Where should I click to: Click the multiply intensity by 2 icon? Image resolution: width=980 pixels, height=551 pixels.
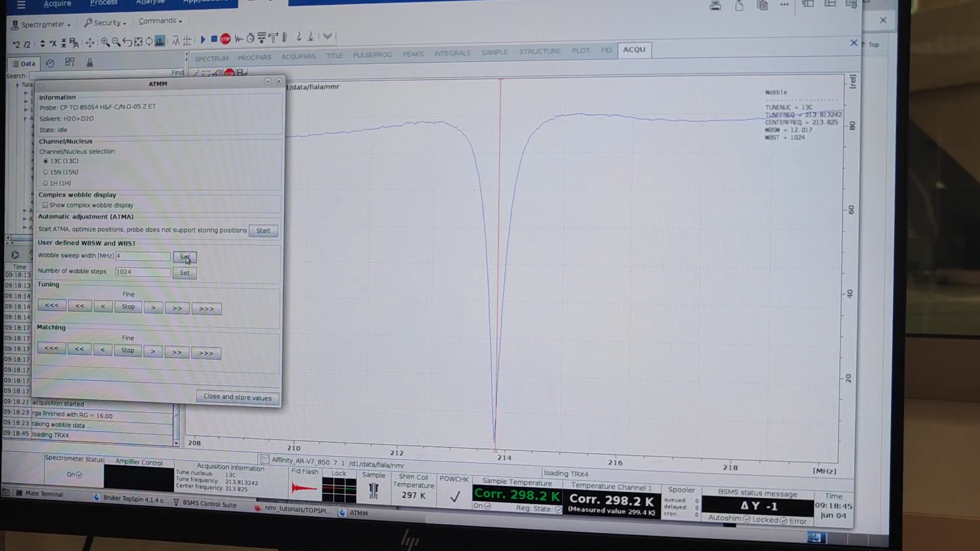(x=16, y=44)
